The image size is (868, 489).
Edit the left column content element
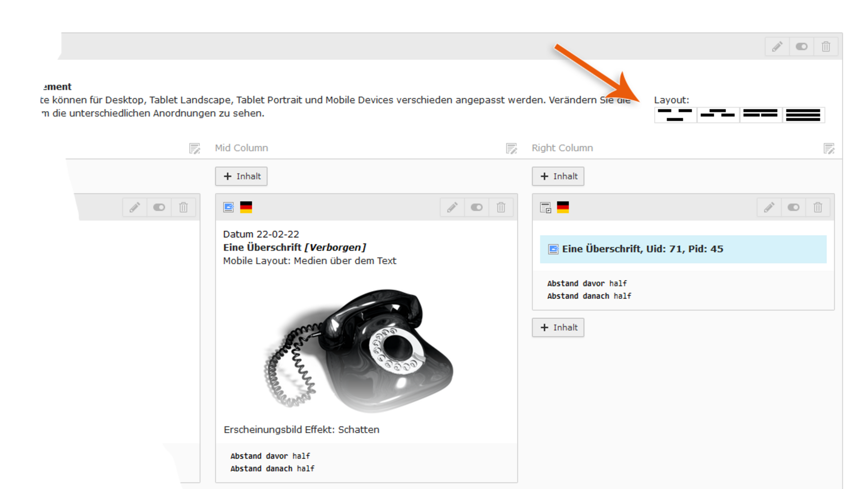(135, 207)
